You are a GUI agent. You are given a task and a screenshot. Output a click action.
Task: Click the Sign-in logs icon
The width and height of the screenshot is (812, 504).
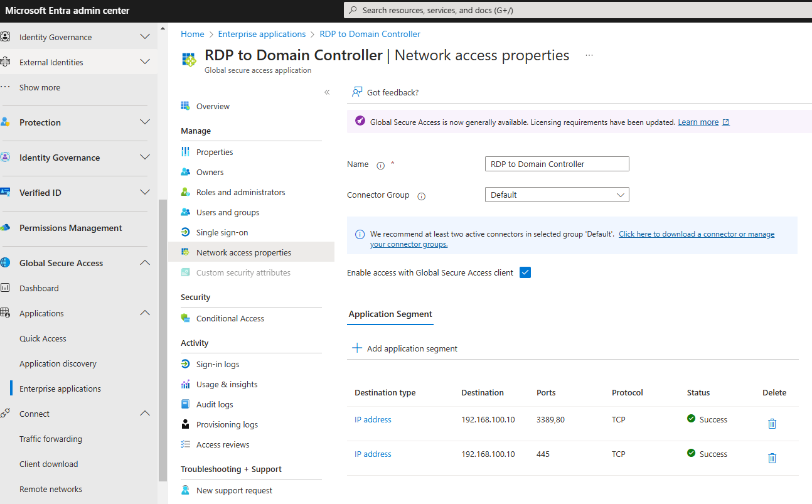185,364
